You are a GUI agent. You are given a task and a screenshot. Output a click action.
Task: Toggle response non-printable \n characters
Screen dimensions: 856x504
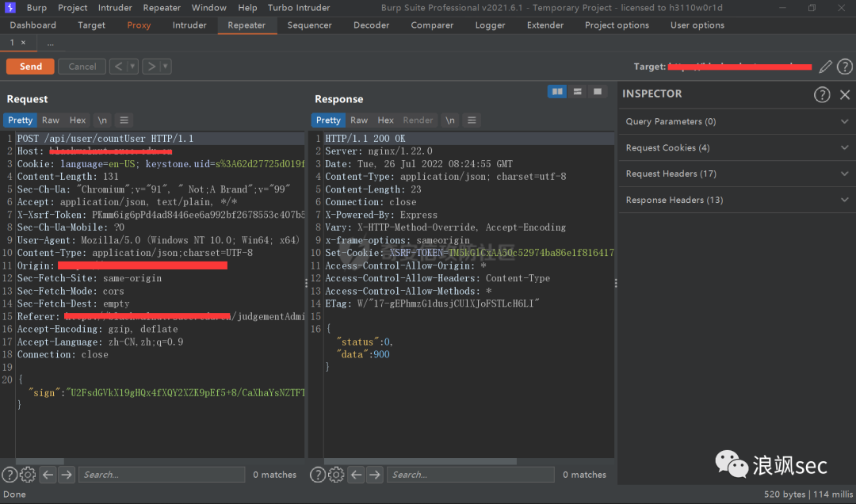coord(450,120)
